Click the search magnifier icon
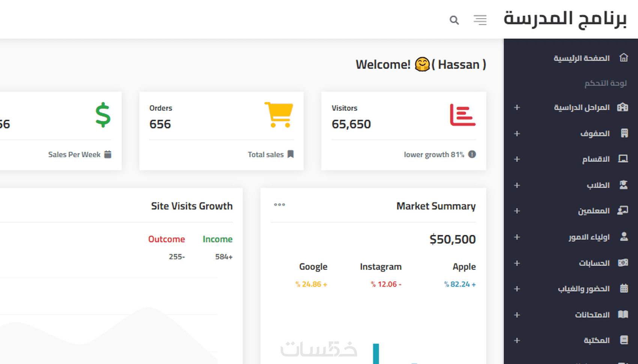The image size is (638, 364). pos(454,20)
